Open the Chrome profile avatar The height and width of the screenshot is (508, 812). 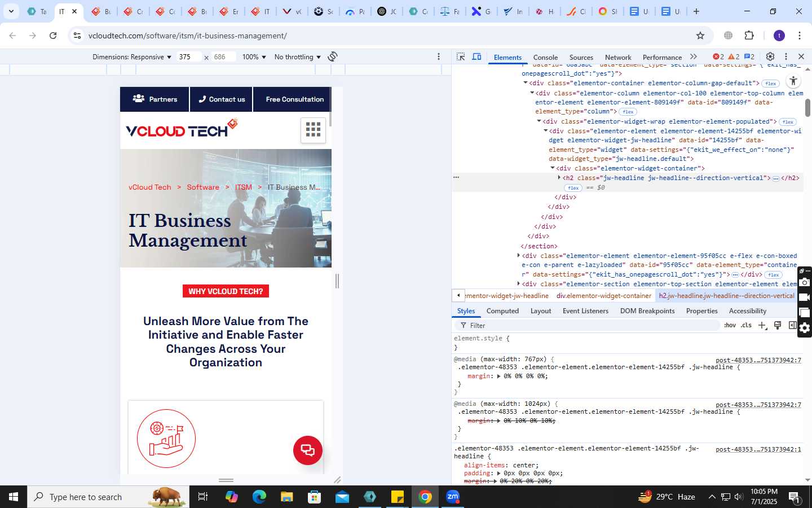(779, 36)
